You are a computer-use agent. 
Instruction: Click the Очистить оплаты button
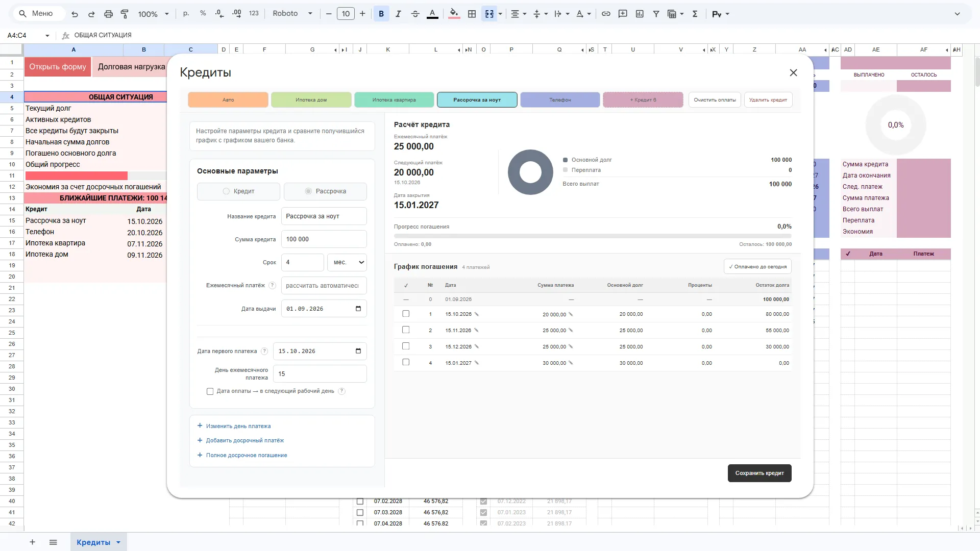coord(715,100)
